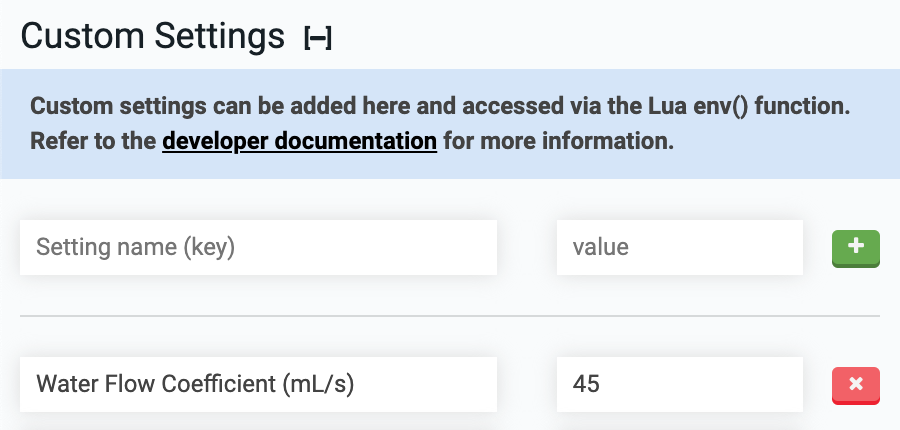Click the field containing value 45
The height and width of the screenshot is (430, 900).
point(679,384)
